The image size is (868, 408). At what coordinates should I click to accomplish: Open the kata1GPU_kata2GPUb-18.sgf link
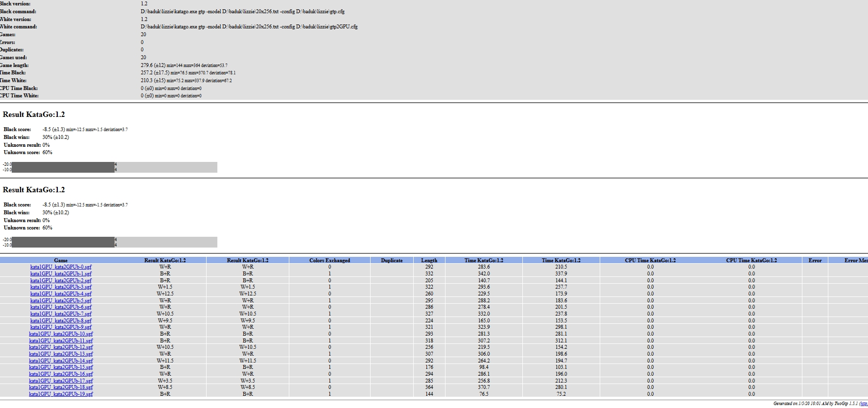point(61,387)
